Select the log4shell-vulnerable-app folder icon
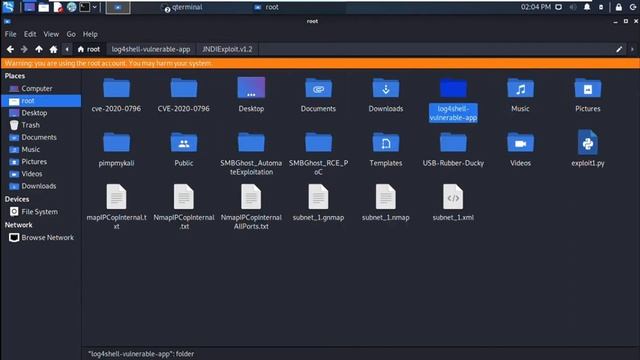The image size is (640, 360). pyautogui.click(x=453, y=88)
